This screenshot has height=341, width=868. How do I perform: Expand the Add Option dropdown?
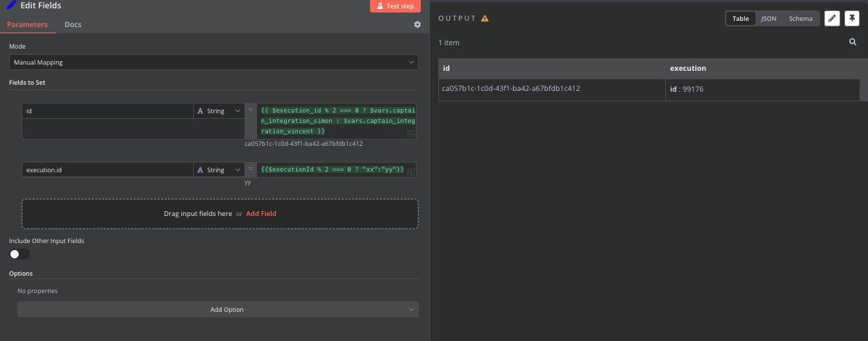point(218,310)
